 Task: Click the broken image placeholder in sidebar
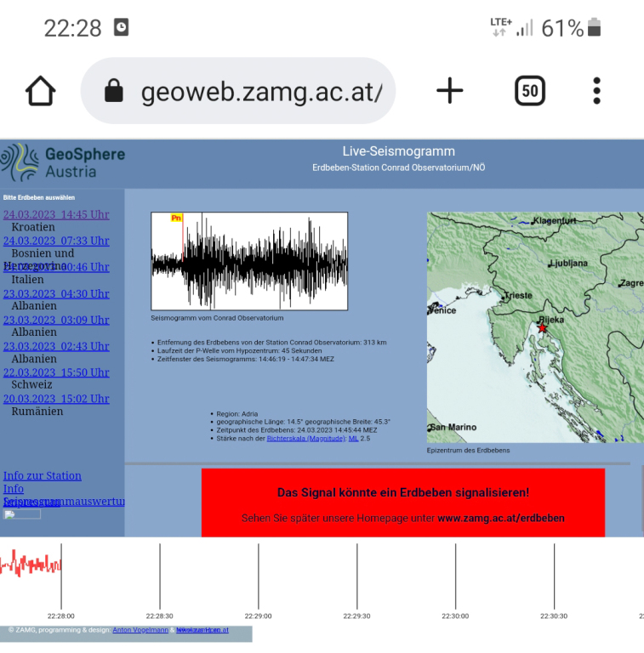pos(22,514)
